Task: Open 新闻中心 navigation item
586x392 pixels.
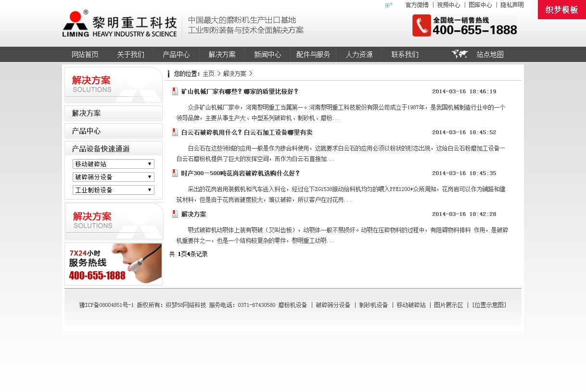Action: (x=268, y=54)
